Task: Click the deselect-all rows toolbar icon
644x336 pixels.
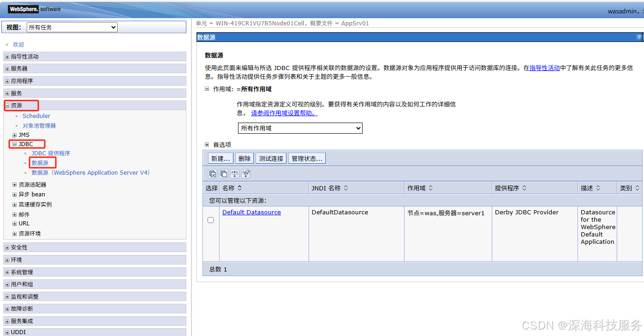Action: [224, 174]
